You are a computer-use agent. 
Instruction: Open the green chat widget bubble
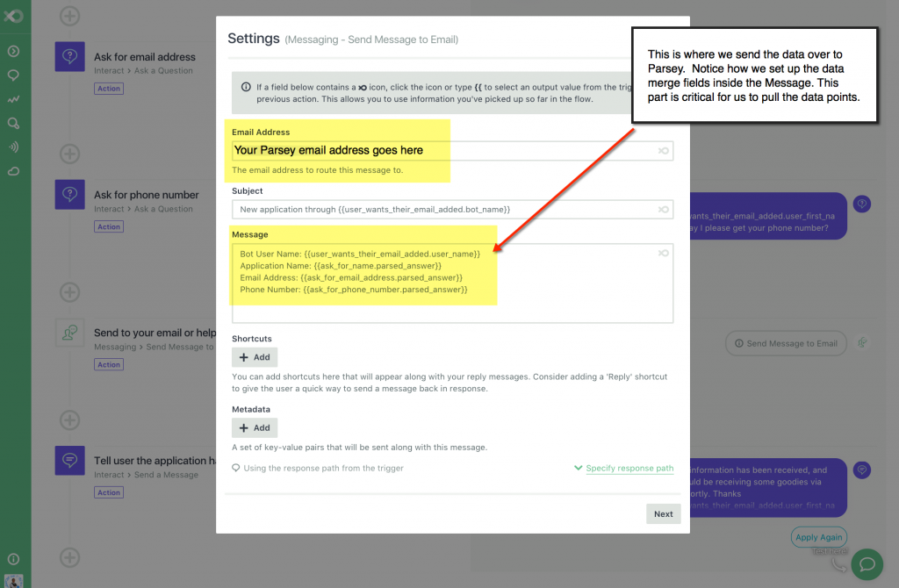[867, 564]
